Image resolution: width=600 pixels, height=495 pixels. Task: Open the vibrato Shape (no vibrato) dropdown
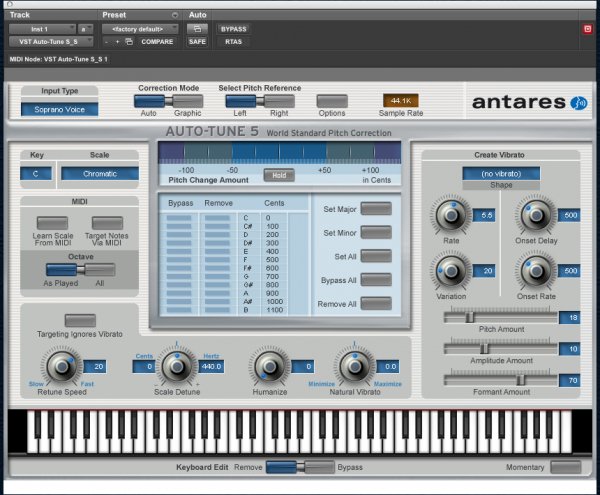[x=501, y=174]
